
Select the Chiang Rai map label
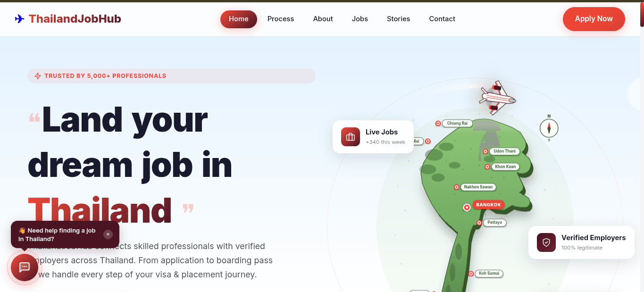point(457,124)
